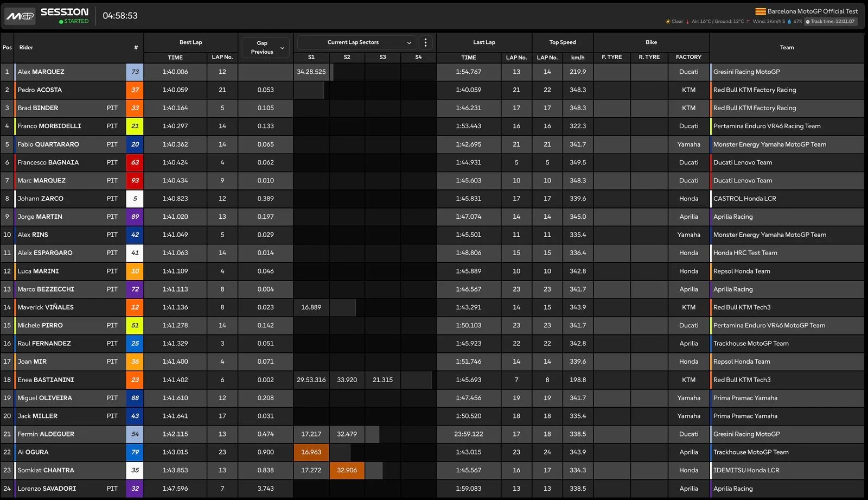Image resolution: width=868 pixels, height=500 pixels.
Task: Click Pedro Acosta's orange 37 badge
Action: pos(135,90)
